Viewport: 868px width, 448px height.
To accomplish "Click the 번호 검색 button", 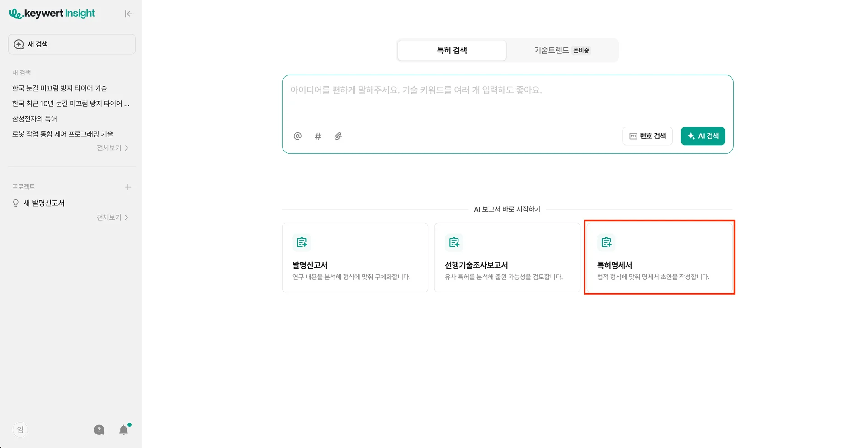I will coord(647,136).
